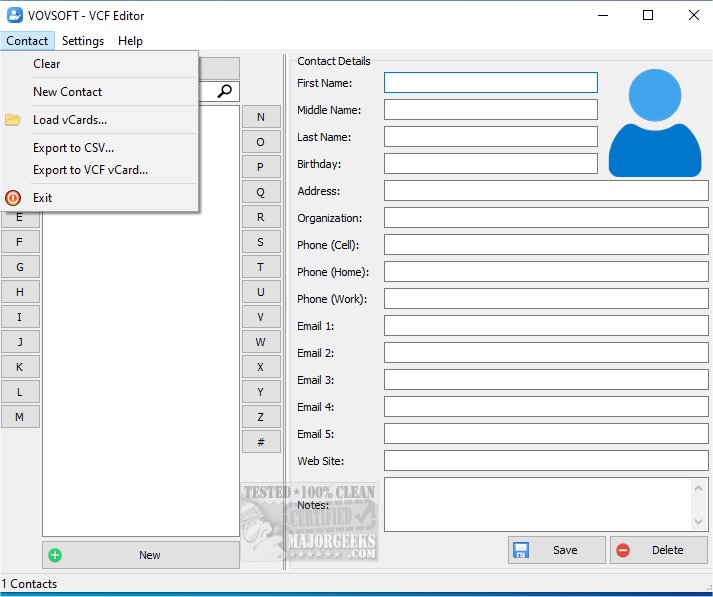The width and height of the screenshot is (713, 597).
Task: Filter contacts by letter Z
Action: point(261,417)
